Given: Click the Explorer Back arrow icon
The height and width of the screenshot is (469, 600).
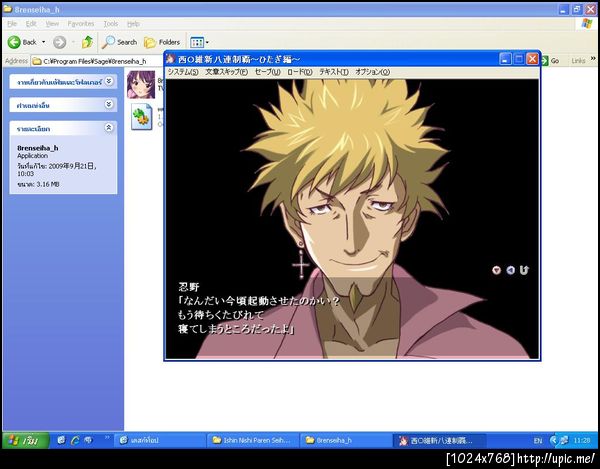Looking at the screenshot, I should (14, 42).
